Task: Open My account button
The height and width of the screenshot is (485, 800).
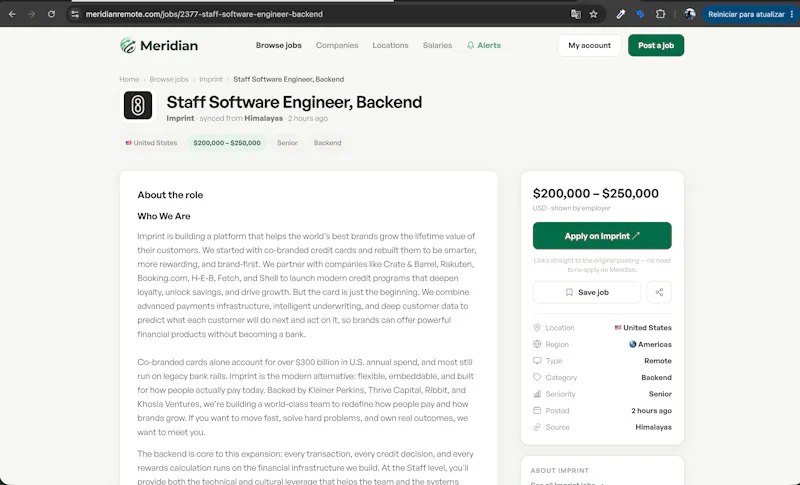Action: click(x=589, y=45)
